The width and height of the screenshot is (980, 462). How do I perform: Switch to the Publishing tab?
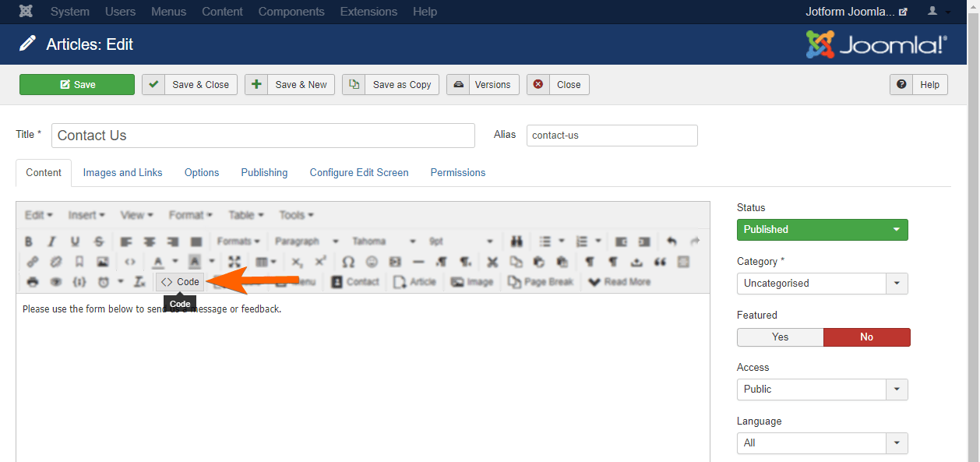264,172
